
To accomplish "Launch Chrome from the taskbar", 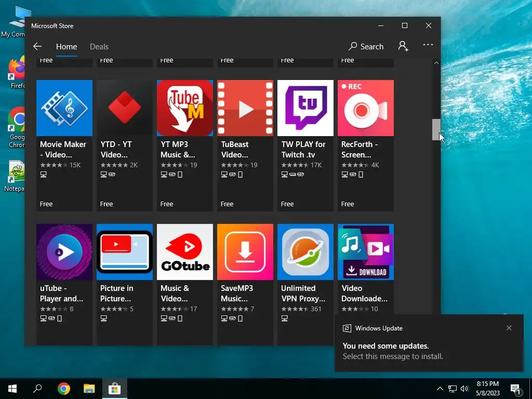I will 63,389.
